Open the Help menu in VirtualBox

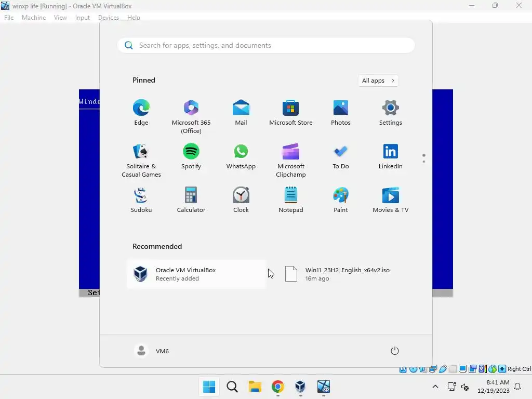point(134,17)
